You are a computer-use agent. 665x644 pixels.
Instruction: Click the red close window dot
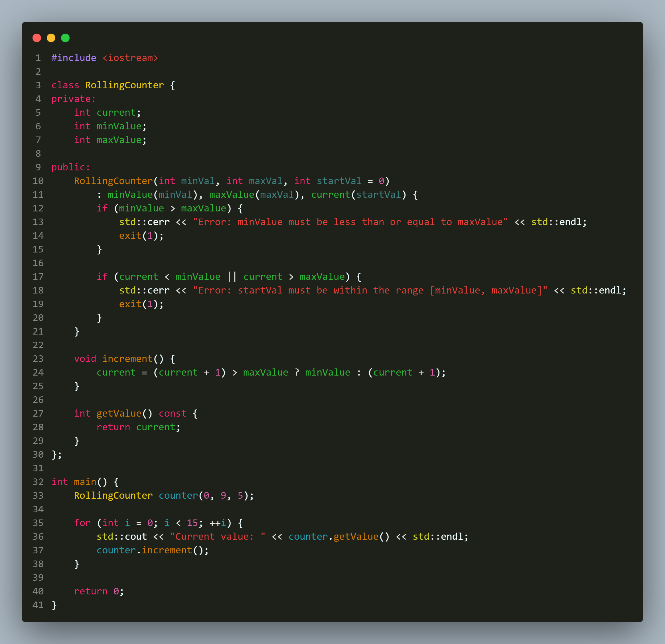click(37, 38)
